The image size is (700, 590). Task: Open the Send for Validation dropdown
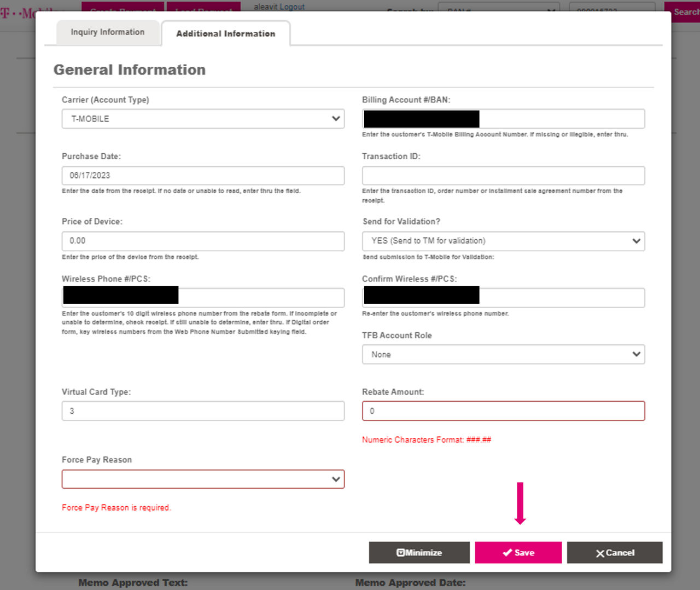tap(503, 241)
